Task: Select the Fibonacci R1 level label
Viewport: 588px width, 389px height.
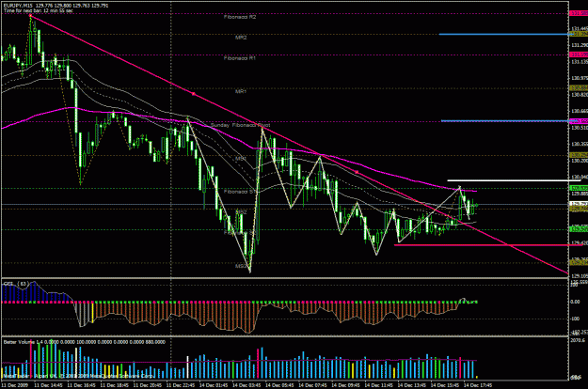Action: 240,58
